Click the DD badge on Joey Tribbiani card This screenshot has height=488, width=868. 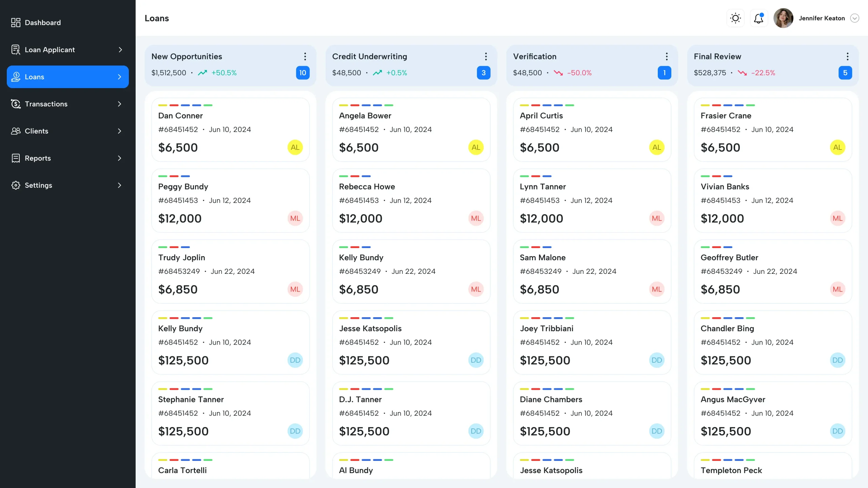(x=656, y=360)
